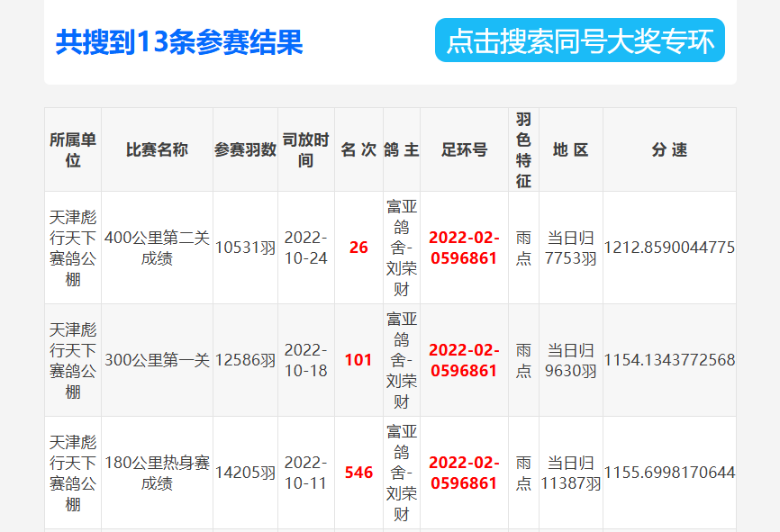Select the 400公里第二关成绩 race name cell
The image size is (780, 532).
(157, 248)
